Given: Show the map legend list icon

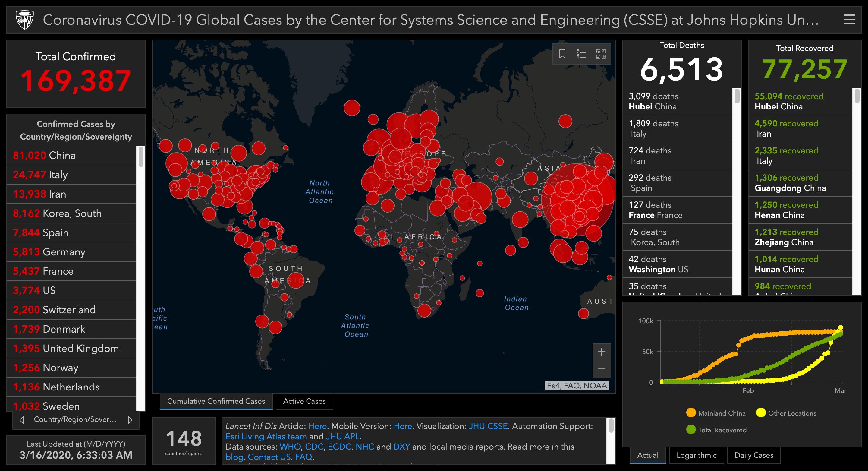Looking at the screenshot, I should click(581, 54).
